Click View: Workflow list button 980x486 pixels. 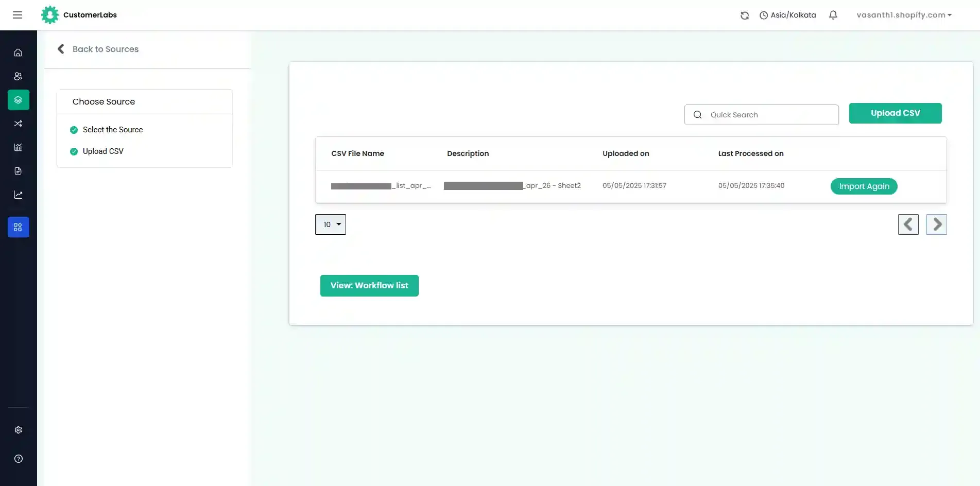(x=369, y=286)
